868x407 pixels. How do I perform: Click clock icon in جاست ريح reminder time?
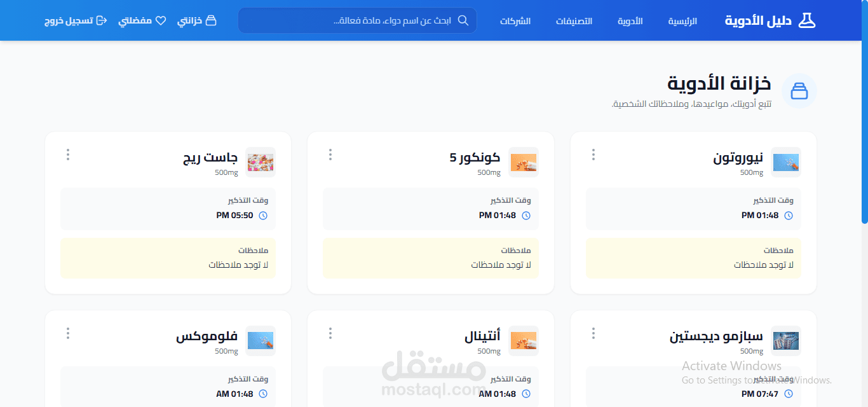pyautogui.click(x=263, y=216)
